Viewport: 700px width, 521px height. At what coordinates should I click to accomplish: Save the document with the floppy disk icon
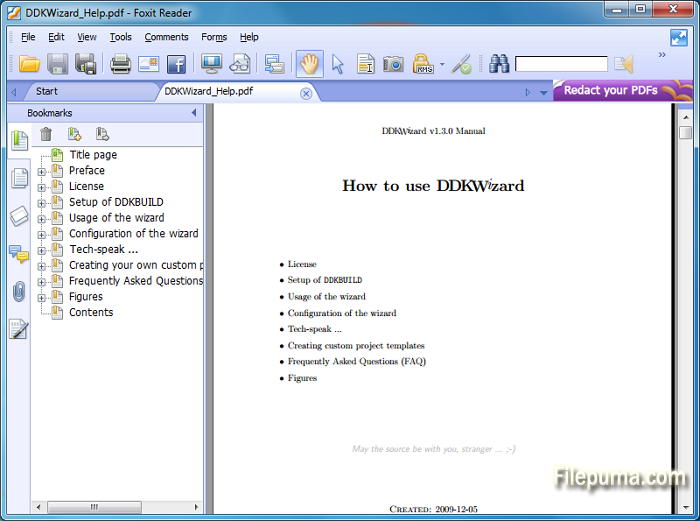click(57, 64)
